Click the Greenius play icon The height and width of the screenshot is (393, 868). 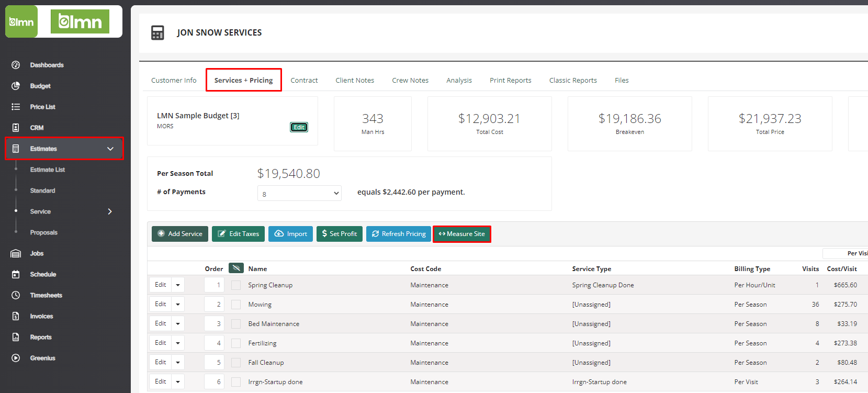[16, 358]
